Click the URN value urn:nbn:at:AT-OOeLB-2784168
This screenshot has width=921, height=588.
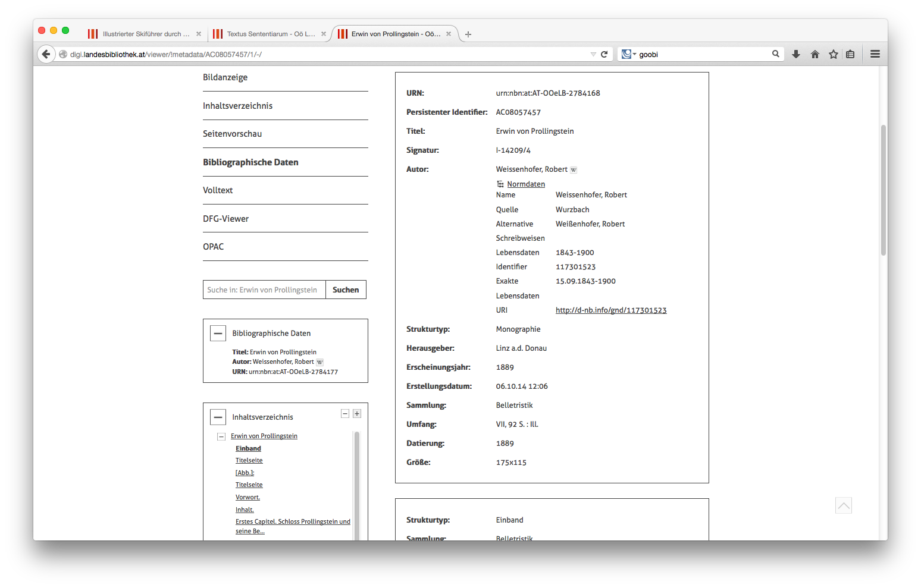[x=548, y=93]
